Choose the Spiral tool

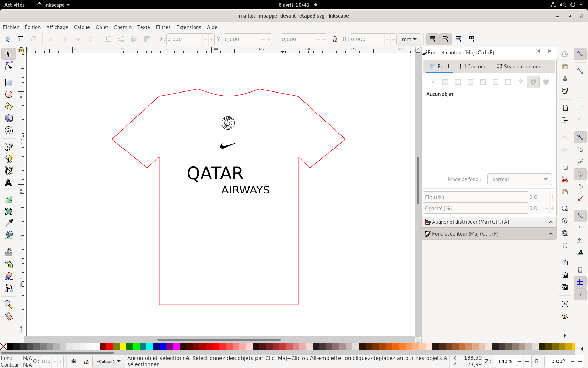(9, 130)
